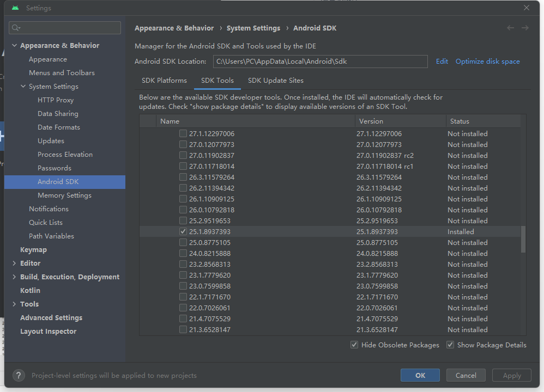
Task: Check the 22.0.7026061 package checkbox
Action: pos(183,308)
